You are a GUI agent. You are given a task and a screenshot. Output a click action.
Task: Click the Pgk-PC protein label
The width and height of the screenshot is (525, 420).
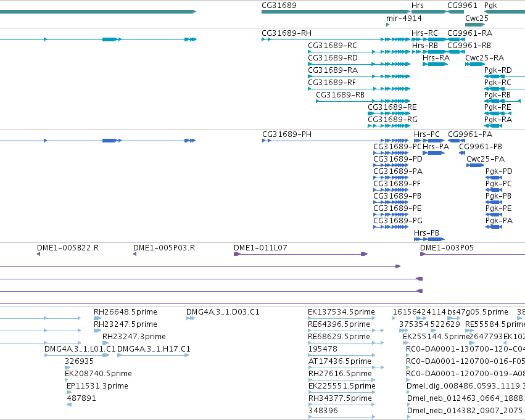tap(498, 184)
